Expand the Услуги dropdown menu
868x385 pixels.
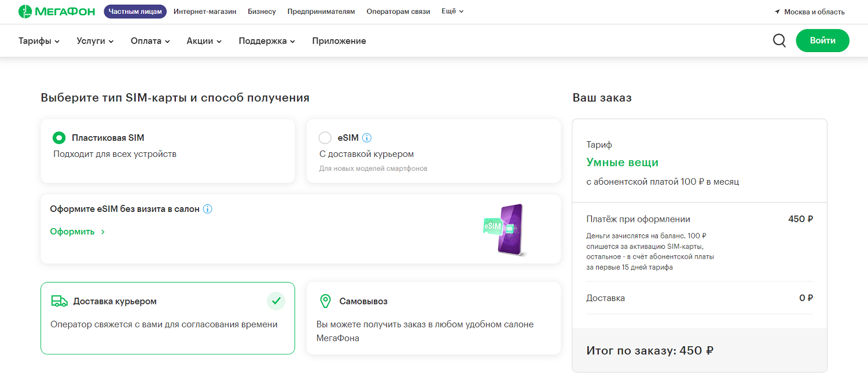tap(95, 41)
